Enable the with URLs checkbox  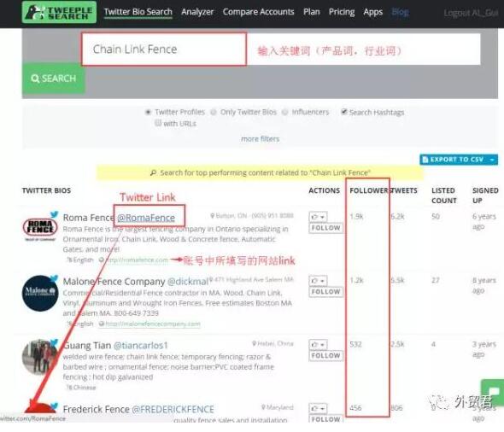pos(158,123)
